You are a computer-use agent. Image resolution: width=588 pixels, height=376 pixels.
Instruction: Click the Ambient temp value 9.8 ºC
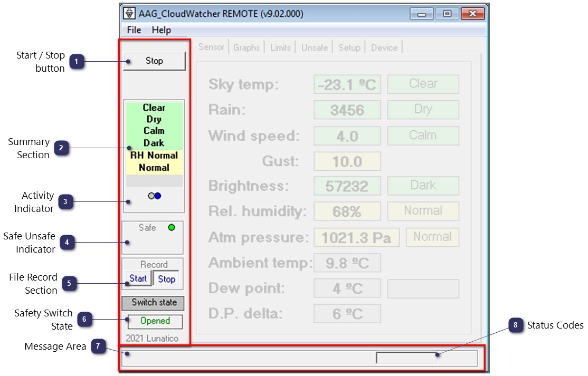347,263
